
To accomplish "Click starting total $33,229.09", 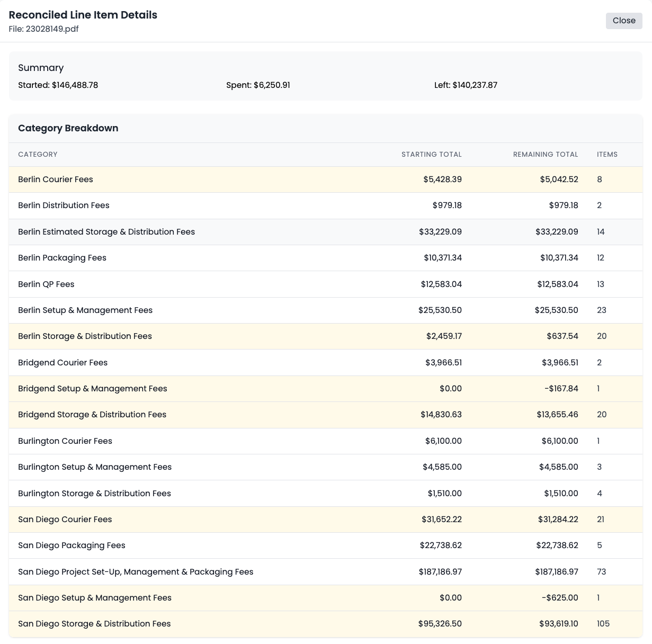I will coord(441,232).
